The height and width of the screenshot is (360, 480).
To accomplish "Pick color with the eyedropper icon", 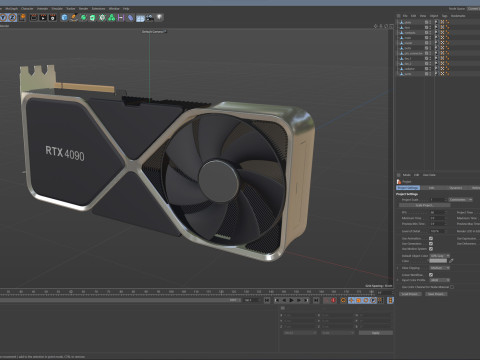I will [451, 261].
